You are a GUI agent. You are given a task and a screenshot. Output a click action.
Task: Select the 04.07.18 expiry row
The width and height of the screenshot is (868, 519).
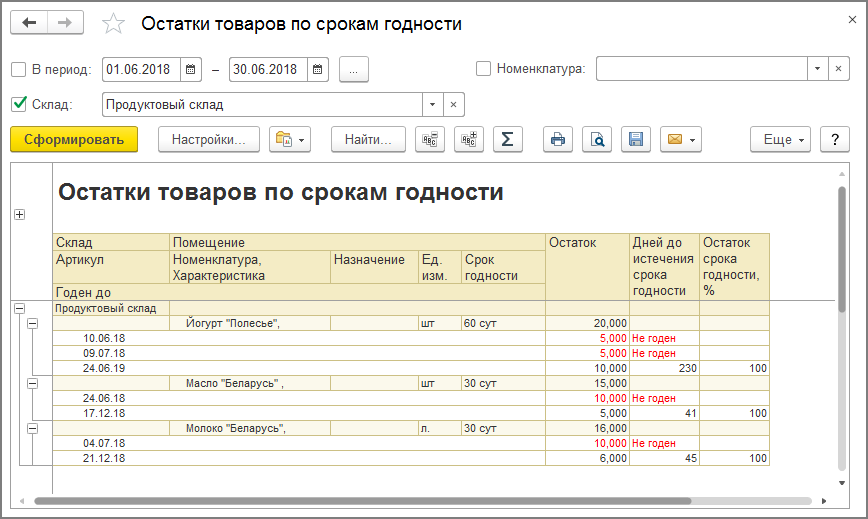(411, 443)
